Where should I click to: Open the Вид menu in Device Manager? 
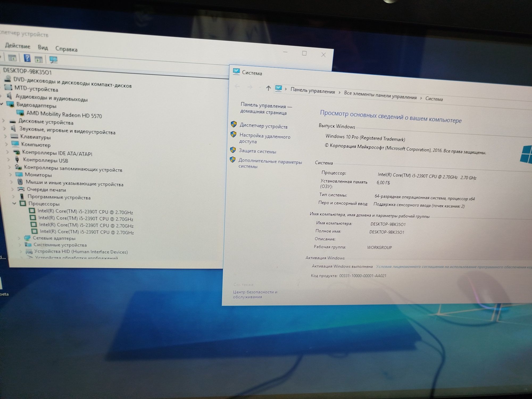click(x=43, y=48)
